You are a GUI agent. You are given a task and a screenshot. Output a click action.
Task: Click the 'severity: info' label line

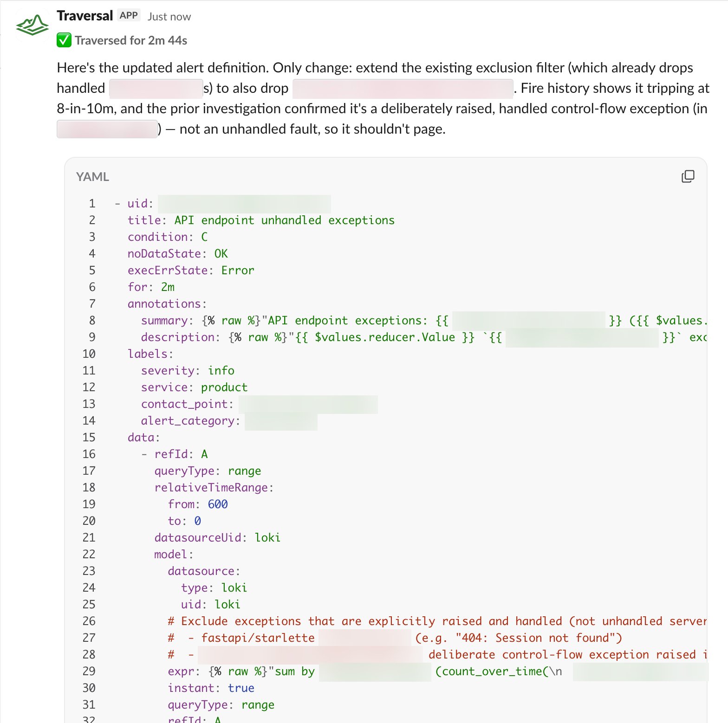click(x=188, y=370)
